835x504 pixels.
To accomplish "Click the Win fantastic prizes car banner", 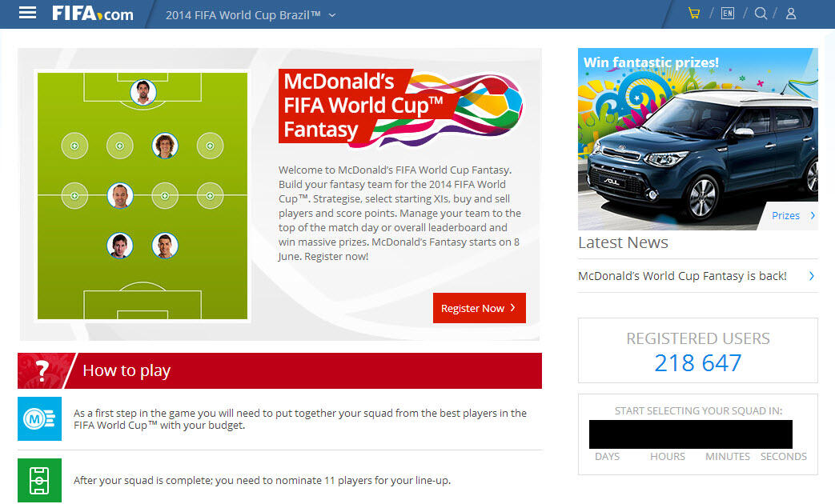I will [x=698, y=139].
